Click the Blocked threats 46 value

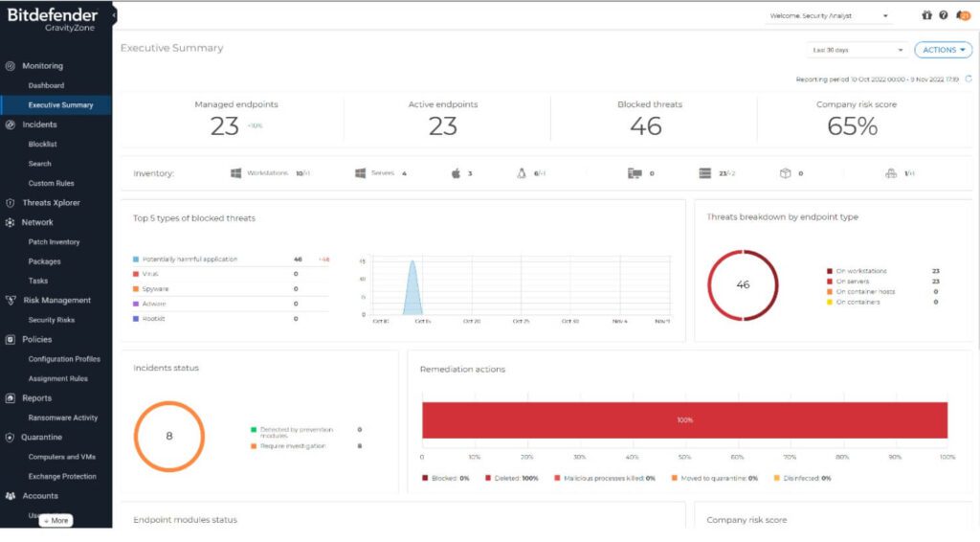point(646,126)
